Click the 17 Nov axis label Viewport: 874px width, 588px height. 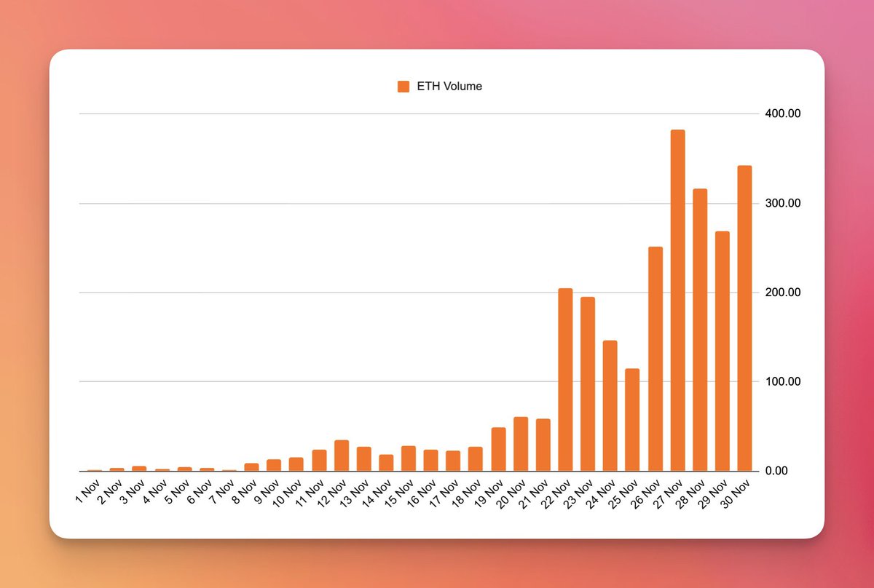(444, 493)
